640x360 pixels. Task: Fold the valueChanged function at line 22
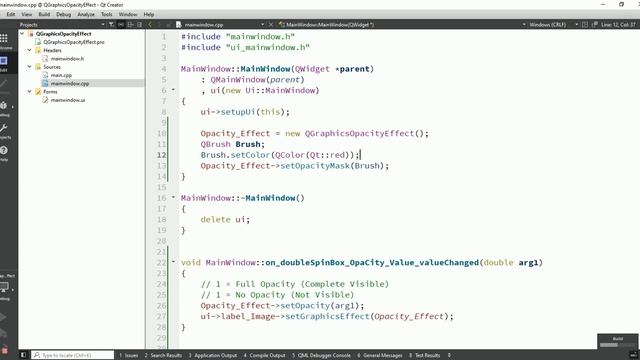pyautogui.click(x=173, y=262)
